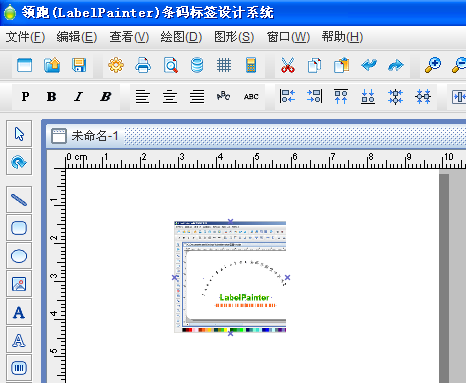Toggle the grid display icon
This screenshot has height=383, width=466.
click(224, 65)
